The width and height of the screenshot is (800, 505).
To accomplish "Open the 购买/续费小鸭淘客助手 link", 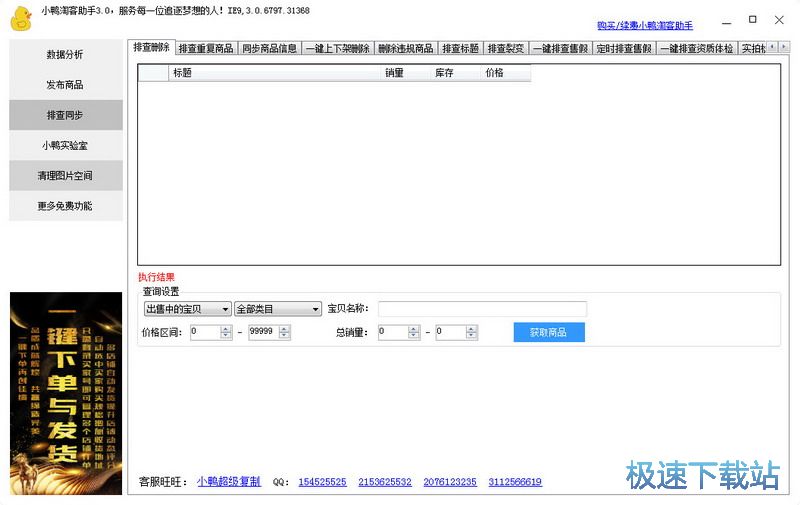I will point(644,25).
